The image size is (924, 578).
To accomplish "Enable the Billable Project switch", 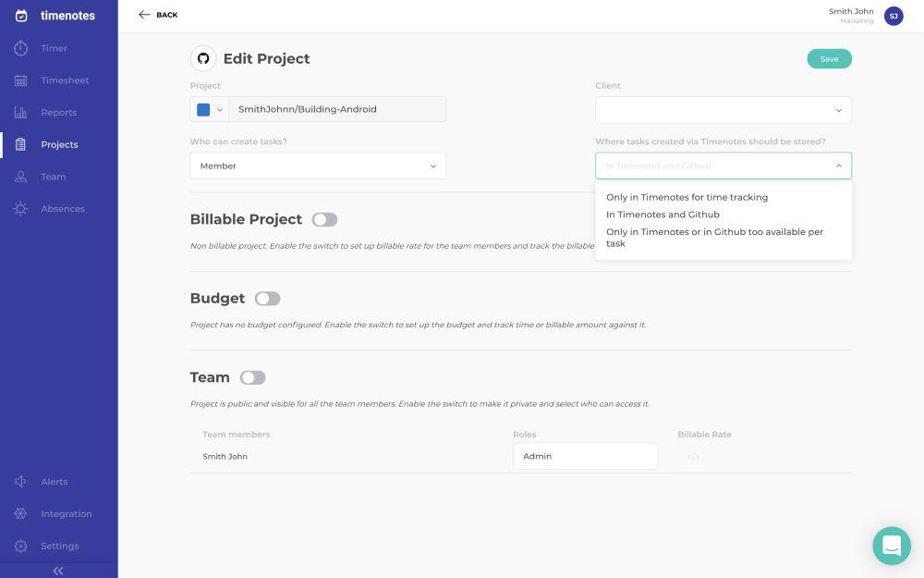I will (324, 219).
